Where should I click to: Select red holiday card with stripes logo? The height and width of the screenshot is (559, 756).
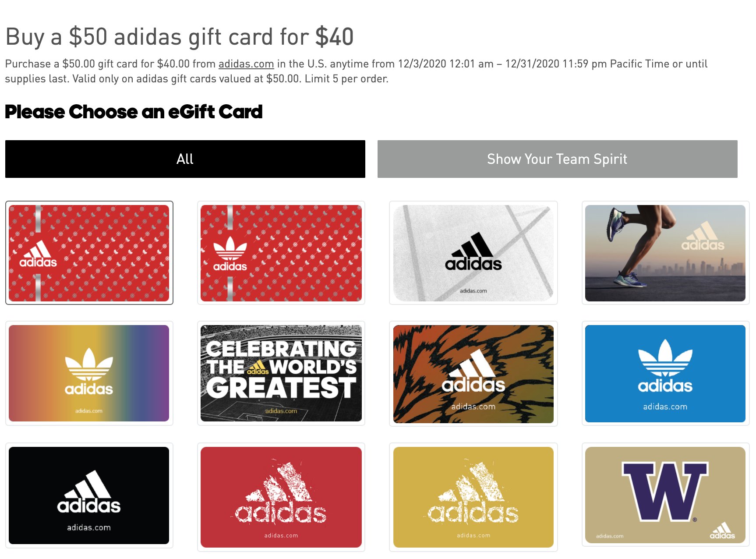pos(89,253)
